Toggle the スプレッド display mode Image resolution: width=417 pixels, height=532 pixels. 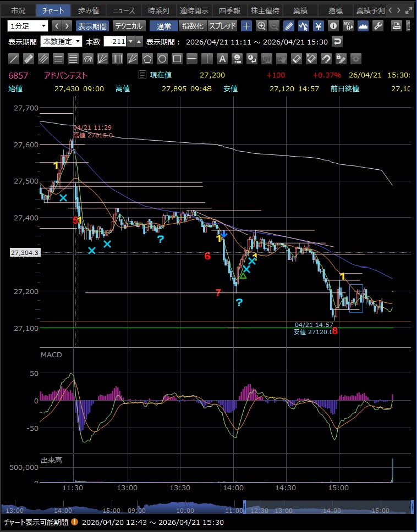click(223, 26)
